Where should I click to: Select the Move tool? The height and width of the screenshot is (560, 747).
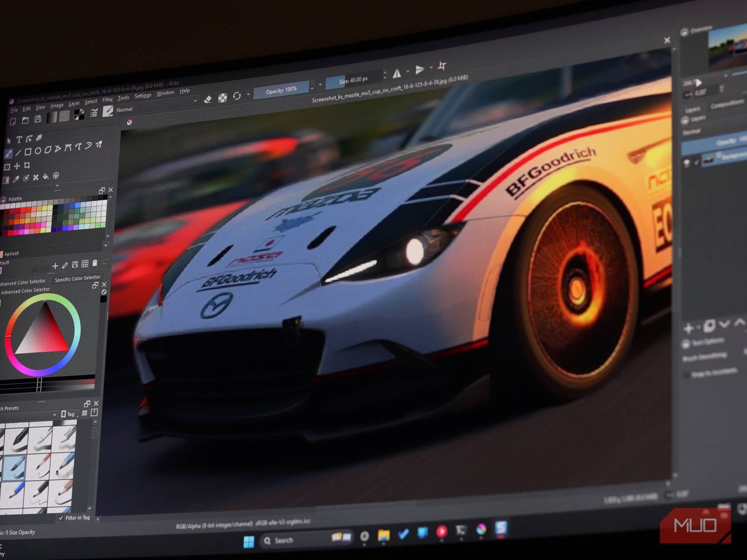coord(17,166)
